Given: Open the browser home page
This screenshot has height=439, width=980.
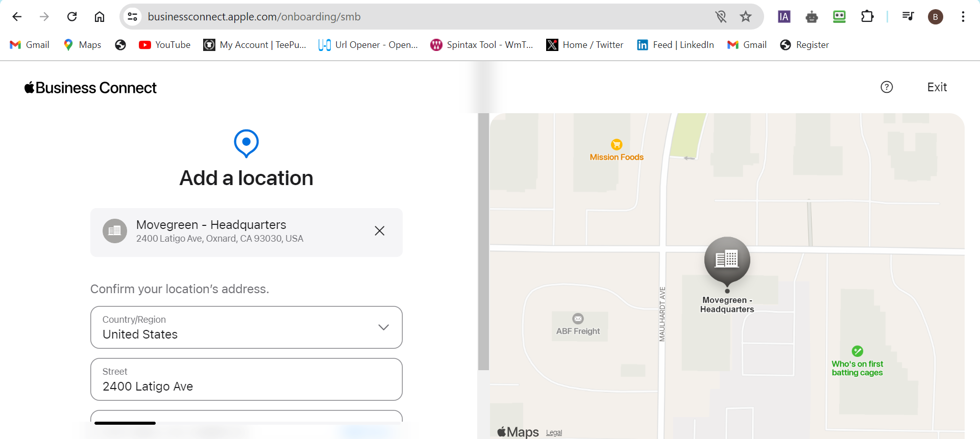Looking at the screenshot, I should point(100,17).
